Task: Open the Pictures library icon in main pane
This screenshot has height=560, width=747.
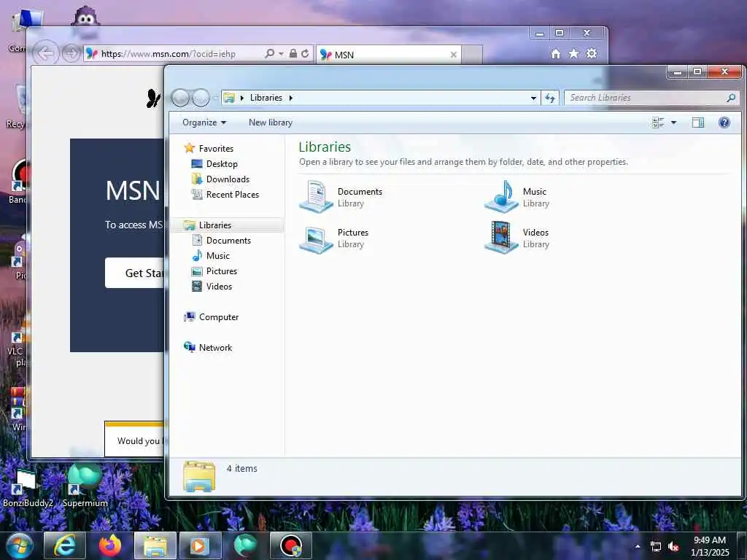Action: 316,238
